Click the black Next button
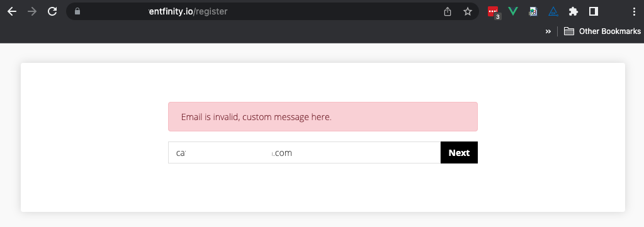This screenshot has width=644, height=227. (459, 153)
